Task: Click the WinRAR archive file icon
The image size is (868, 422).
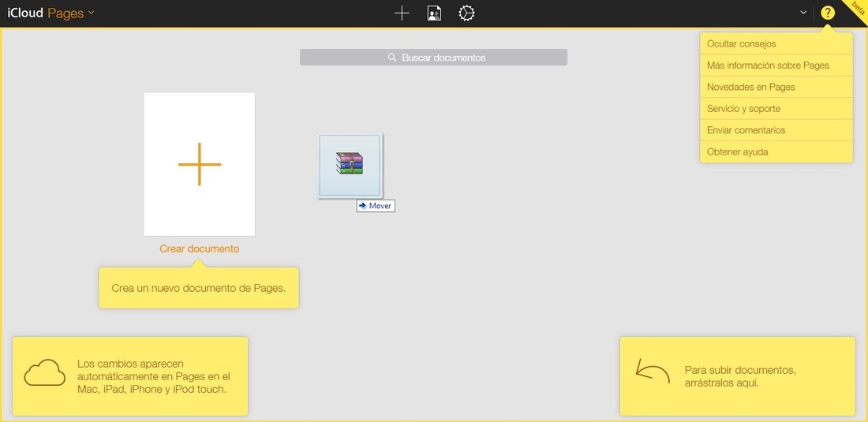Action: click(350, 164)
